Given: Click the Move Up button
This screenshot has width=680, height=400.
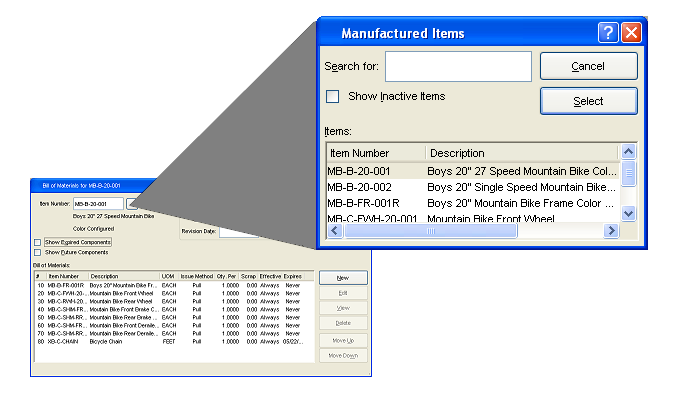Looking at the screenshot, I should click(343, 341).
